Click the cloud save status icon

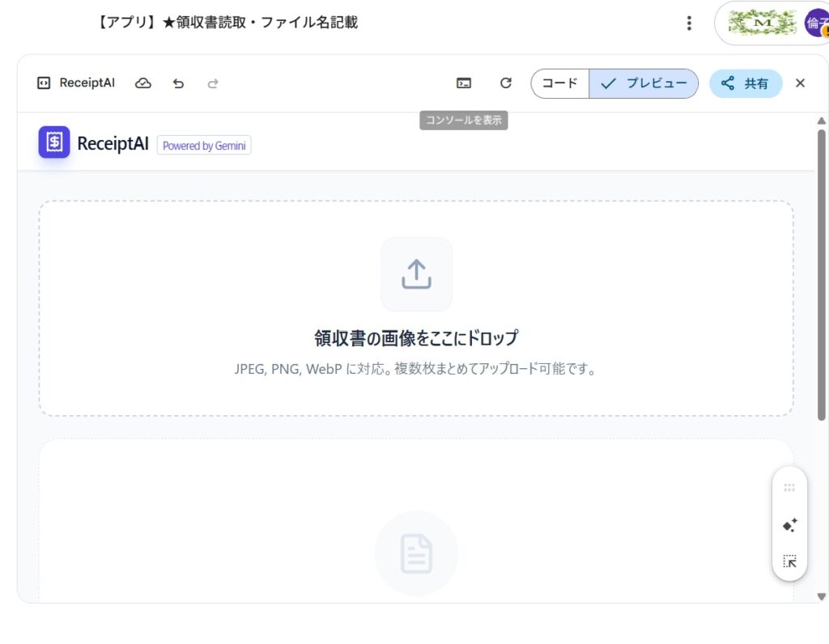[x=143, y=83]
